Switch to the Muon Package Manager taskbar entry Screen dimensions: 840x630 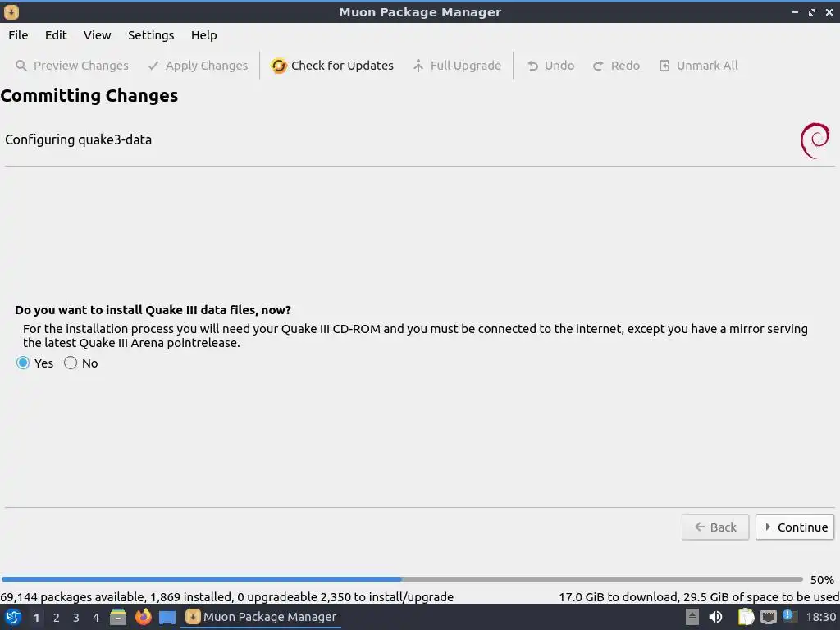tap(261, 617)
